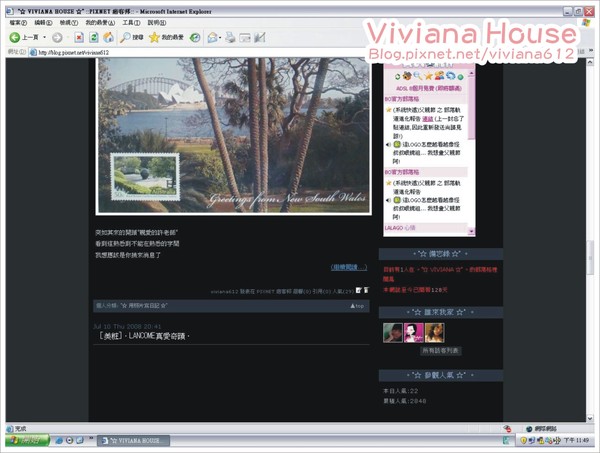Click the speaker volume icon in the system tray
This screenshot has height=453, width=600.
(x=557, y=440)
